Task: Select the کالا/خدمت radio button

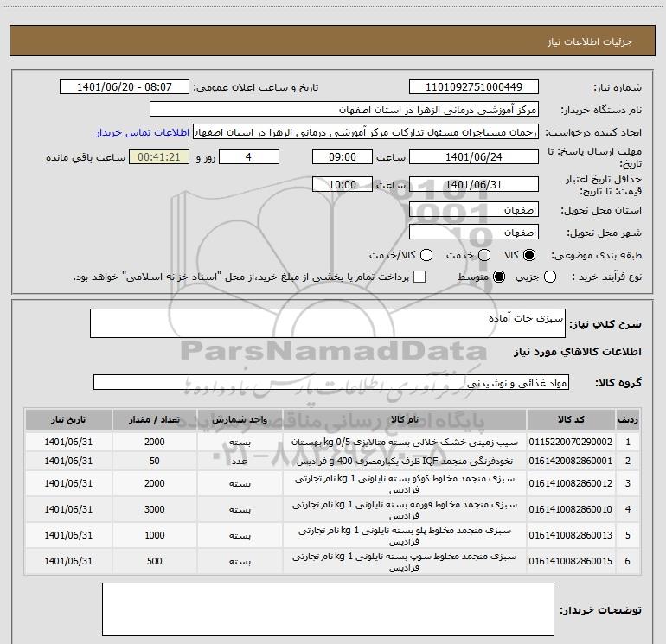Action: tap(426, 255)
